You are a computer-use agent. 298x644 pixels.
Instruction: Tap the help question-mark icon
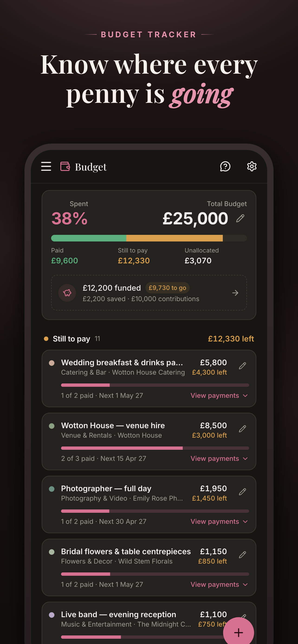pos(225,166)
